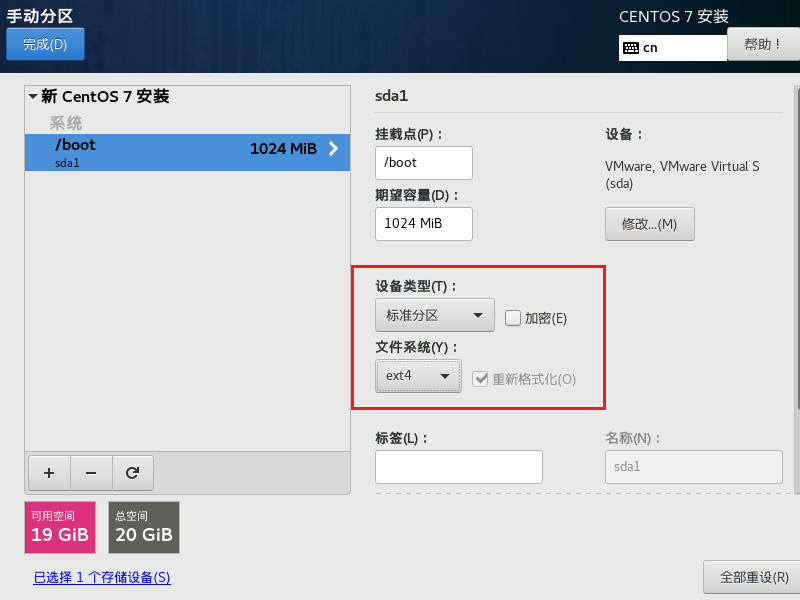Screen dimensions: 800x600
Task: Click the 手动分区 title text
Action: (40, 16)
